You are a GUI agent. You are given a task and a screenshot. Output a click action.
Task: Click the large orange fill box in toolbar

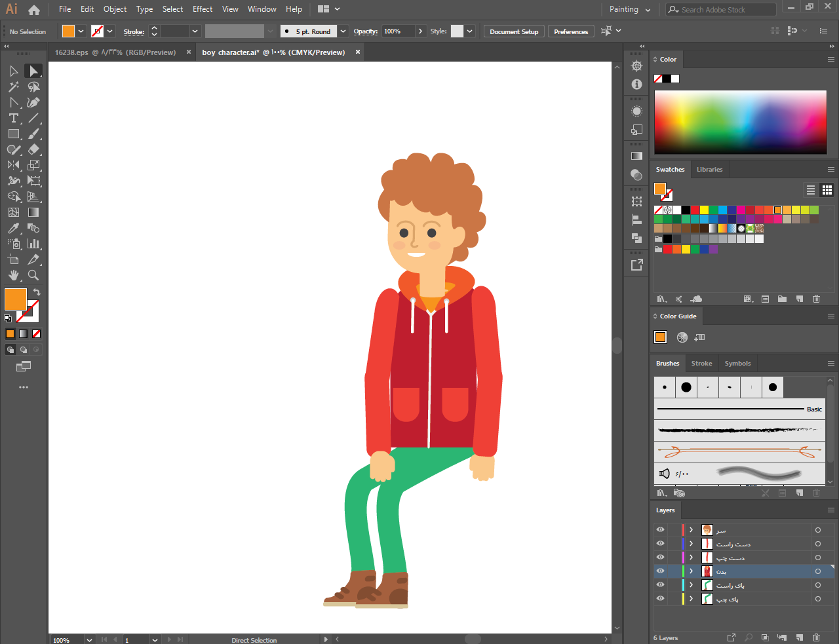(x=16, y=299)
